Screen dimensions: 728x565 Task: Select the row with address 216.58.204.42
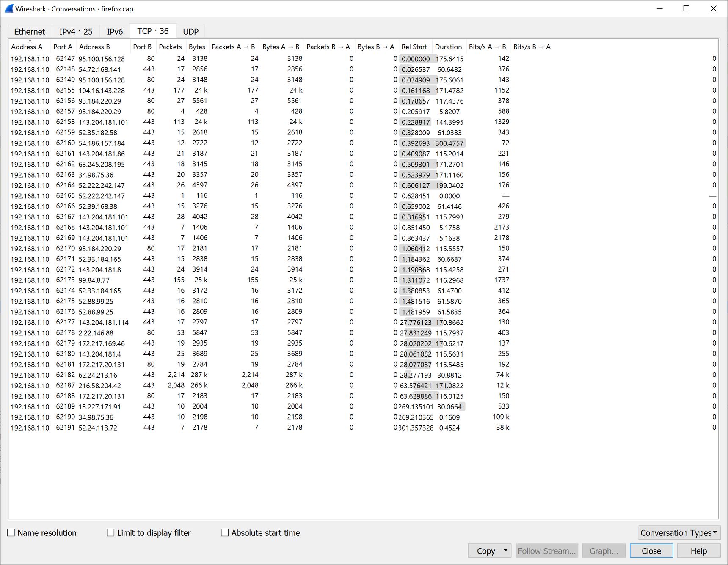pyautogui.click(x=363, y=385)
